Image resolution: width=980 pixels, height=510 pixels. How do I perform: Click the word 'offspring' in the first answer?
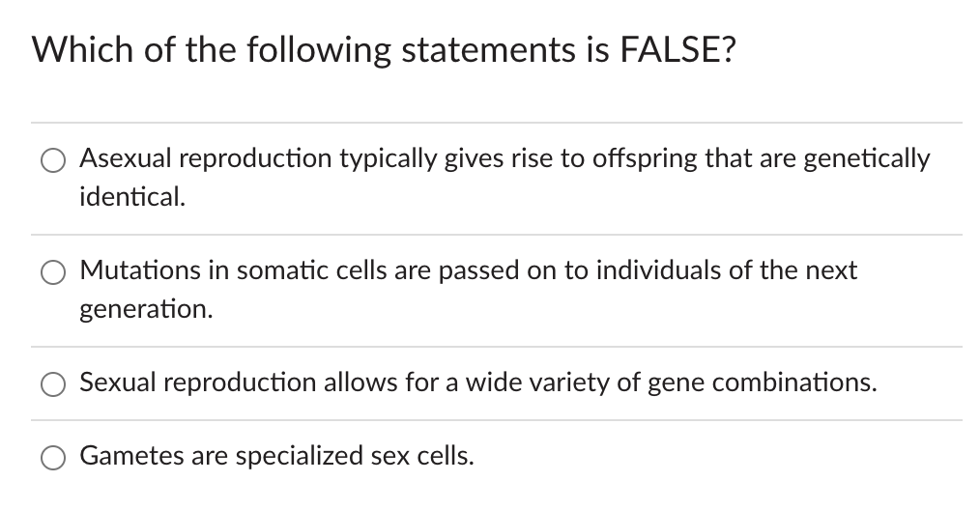(x=645, y=159)
